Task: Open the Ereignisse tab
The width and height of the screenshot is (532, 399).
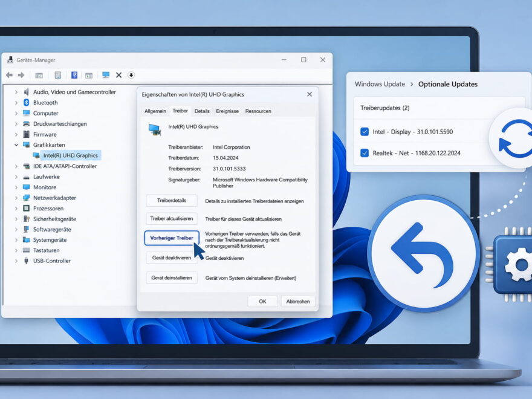Action: click(227, 111)
